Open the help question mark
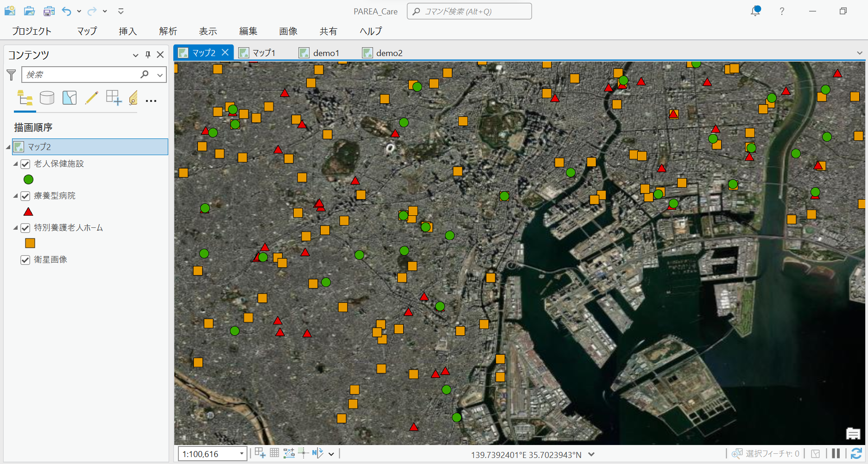Image resolution: width=868 pixels, height=464 pixels. 782,11
